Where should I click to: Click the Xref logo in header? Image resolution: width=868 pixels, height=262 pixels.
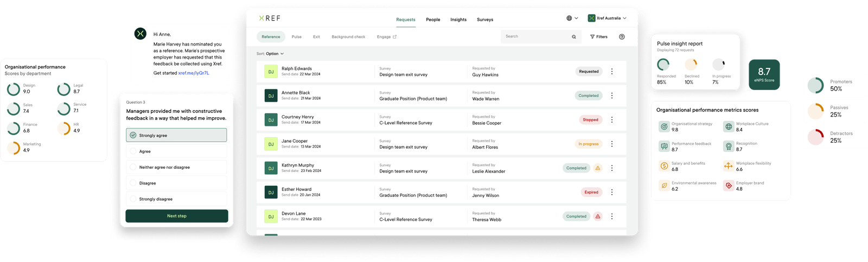(270, 18)
